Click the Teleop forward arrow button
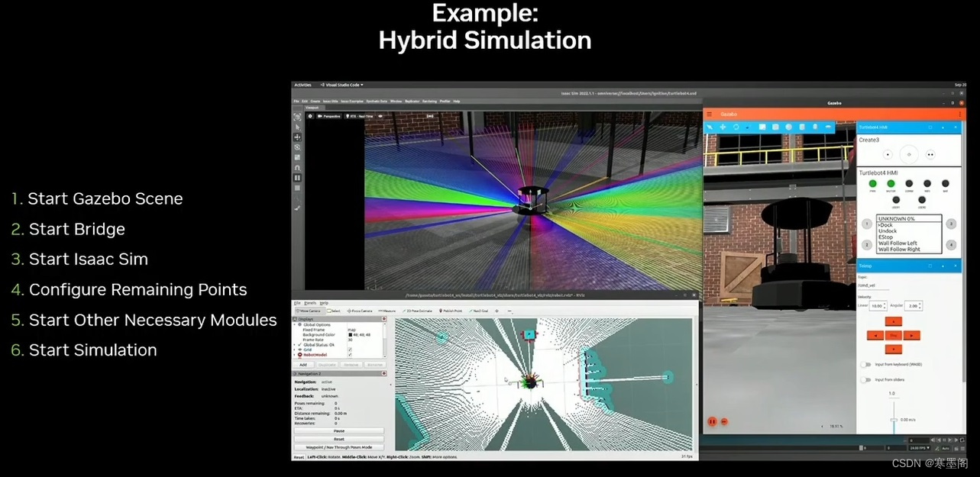This screenshot has height=477, width=980. point(893,321)
